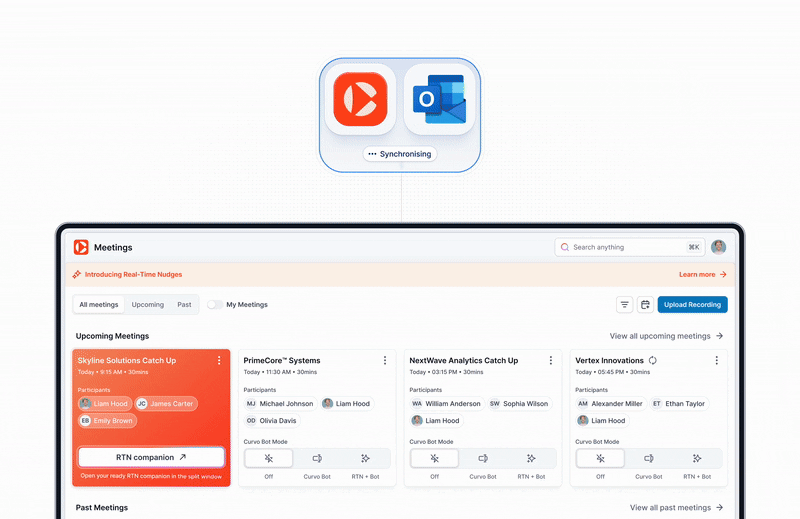The width and height of the screenshot is (800, 519).
Task: Click the Upload Recording button
Action: point(692,305)
